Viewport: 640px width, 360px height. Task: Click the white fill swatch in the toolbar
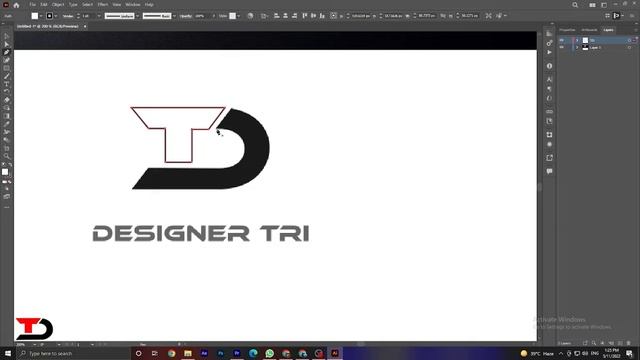coord(5,172)
